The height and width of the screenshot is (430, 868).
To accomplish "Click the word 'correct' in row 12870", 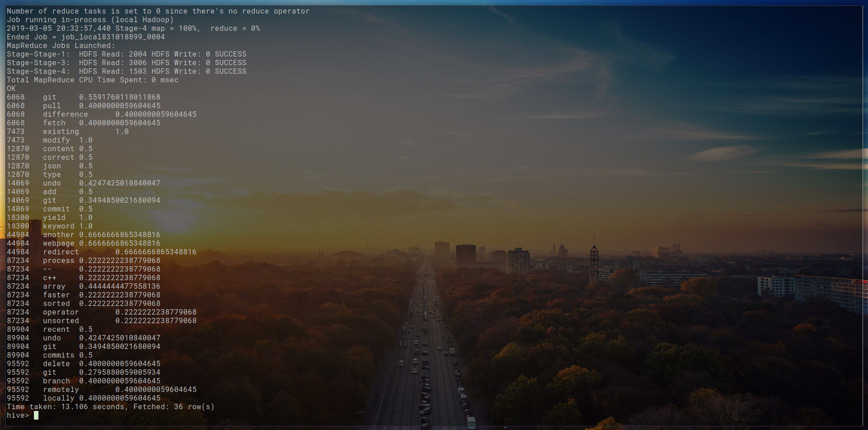I will [59, 157].
